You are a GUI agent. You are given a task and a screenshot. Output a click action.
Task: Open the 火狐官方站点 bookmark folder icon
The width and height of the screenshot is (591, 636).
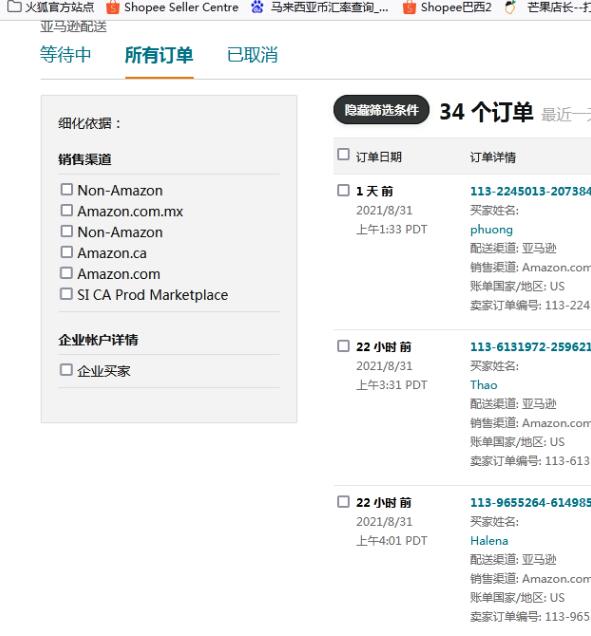(14, 6)
